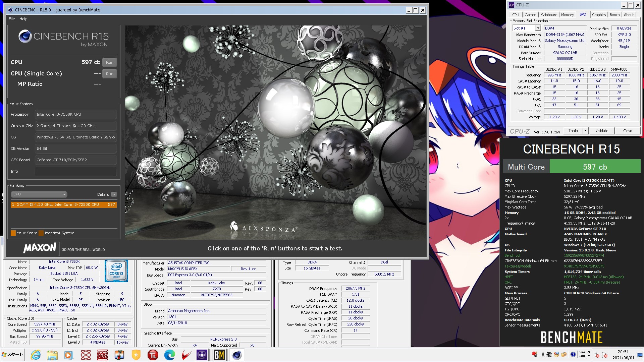644x362 pixels.
Task: Click the IME input mode 'A' indicator
Action: tap(543, 354)
